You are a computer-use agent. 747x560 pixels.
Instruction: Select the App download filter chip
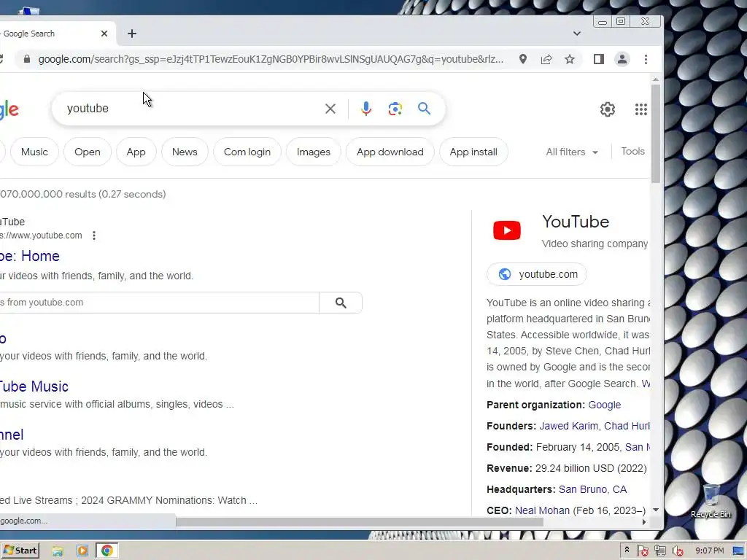pos(390,152)
